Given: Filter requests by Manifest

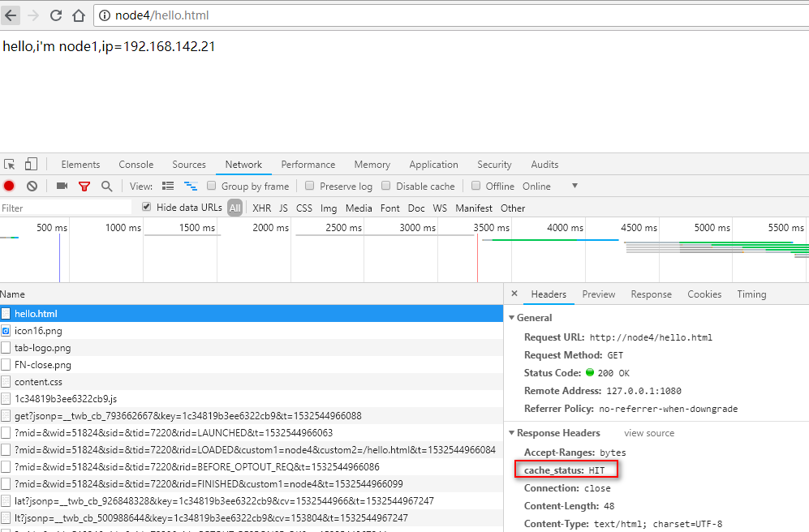Looking at the screenshot, I should [474, 208].
